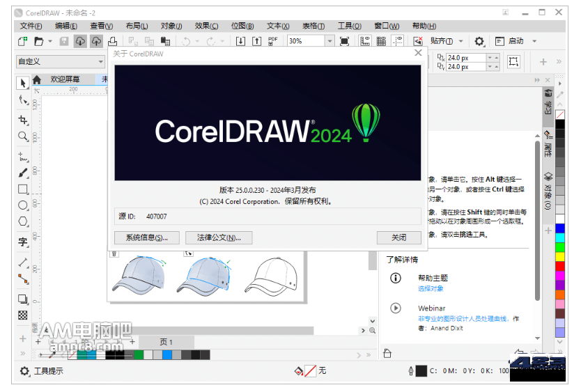581x392 pixels.
Task: Open the 选择对象 help link
Action: pos(431,289)
